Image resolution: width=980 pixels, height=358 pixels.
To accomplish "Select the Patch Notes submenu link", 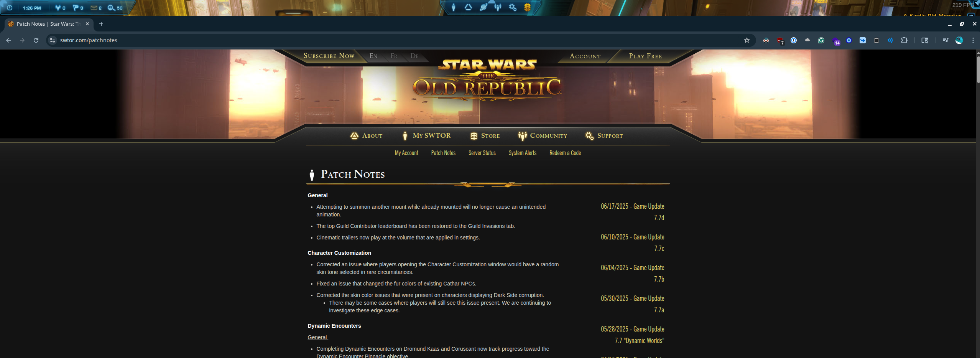I will [x=443, y=153].
